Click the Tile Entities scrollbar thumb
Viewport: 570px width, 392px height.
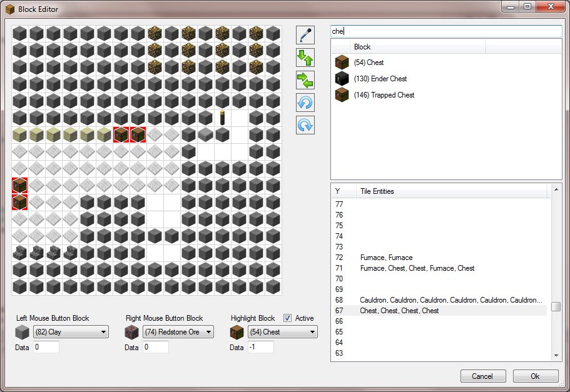(x=556, y=306)
